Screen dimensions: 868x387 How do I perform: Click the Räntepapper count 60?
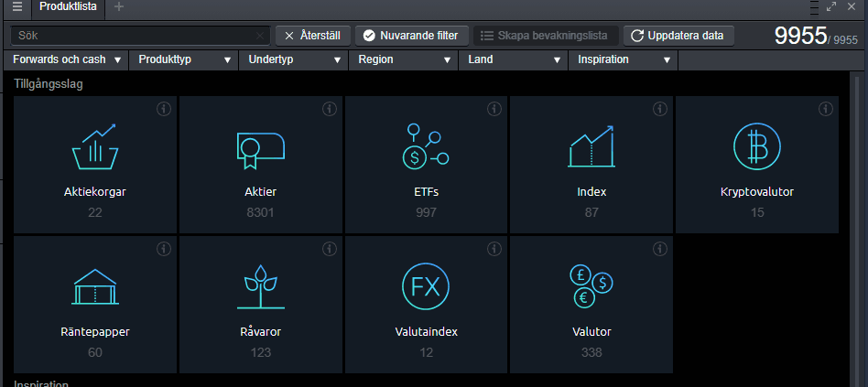[x=95, y=352]
